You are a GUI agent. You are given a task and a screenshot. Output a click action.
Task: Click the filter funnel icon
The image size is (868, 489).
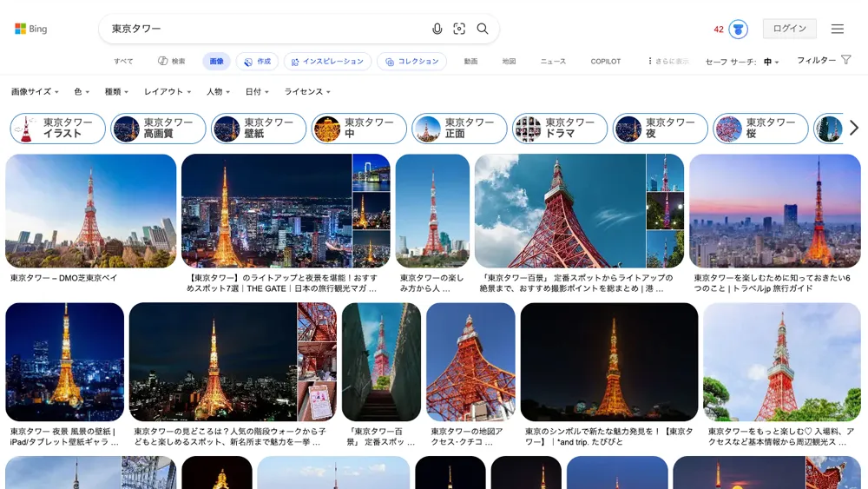(845, 60)
